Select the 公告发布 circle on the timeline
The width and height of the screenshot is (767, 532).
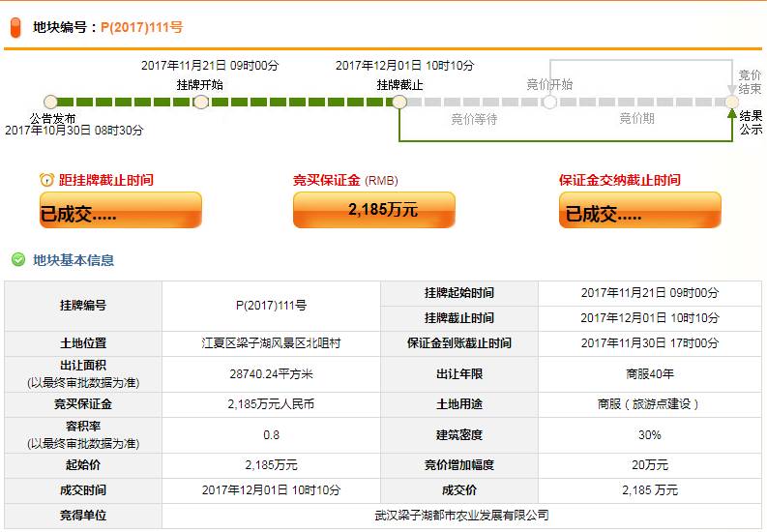pyautogui.click(x=51, y=102)
